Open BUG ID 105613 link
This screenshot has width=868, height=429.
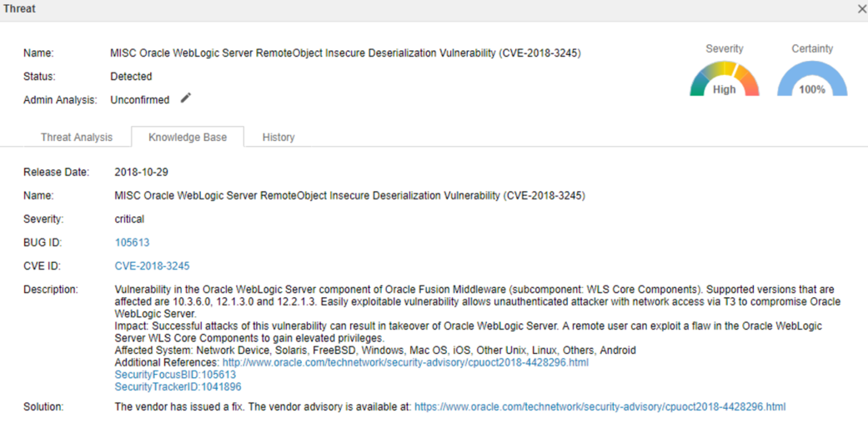pos(132,242)
